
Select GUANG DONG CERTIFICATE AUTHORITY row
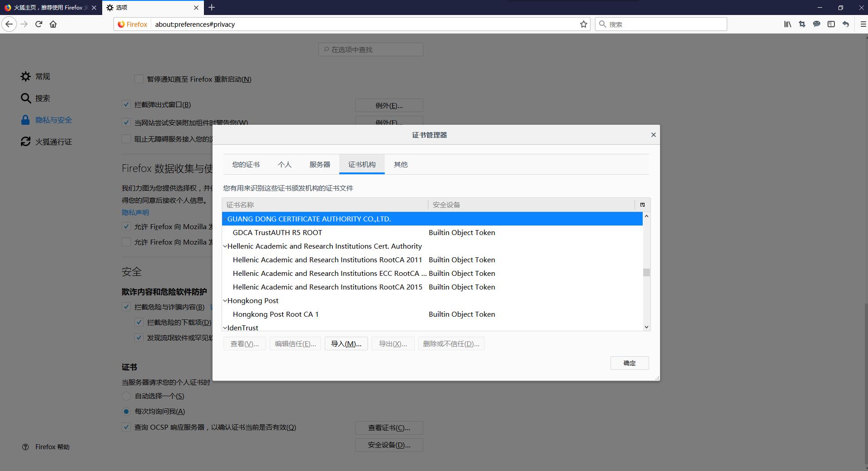[x=432, y=219]
